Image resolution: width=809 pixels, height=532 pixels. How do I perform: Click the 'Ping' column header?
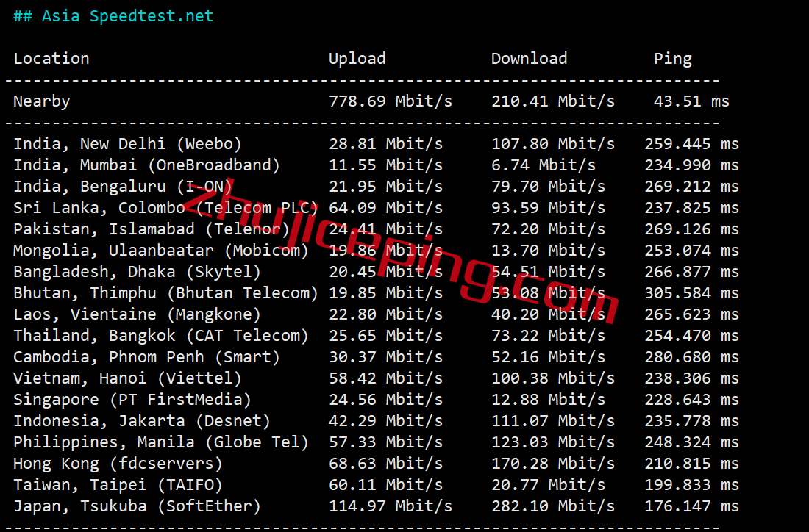673,59
